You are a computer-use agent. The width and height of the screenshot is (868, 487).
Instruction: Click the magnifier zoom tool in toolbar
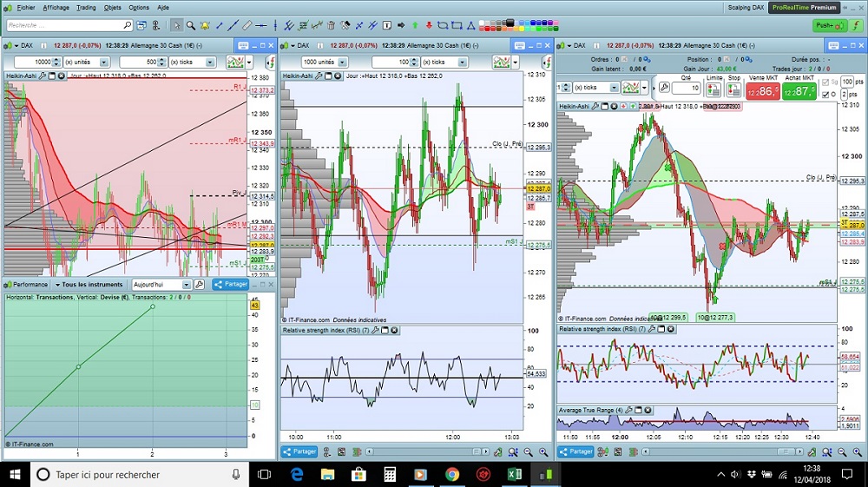pos(192,25)
